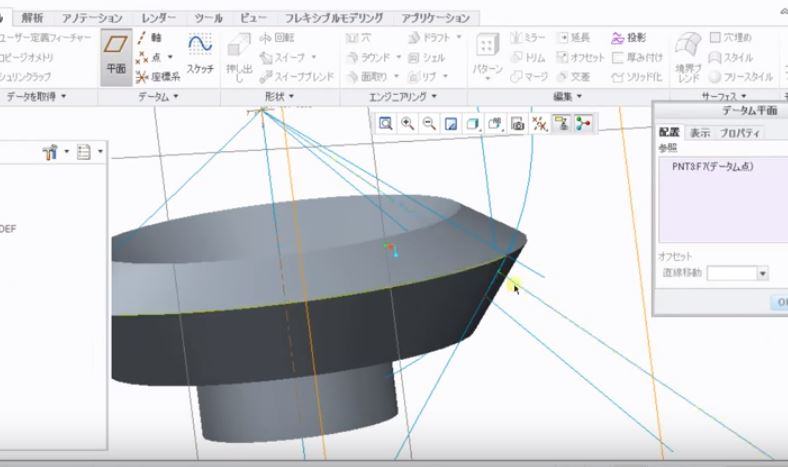Click the zoom out magnifier icon

[429, 123]
